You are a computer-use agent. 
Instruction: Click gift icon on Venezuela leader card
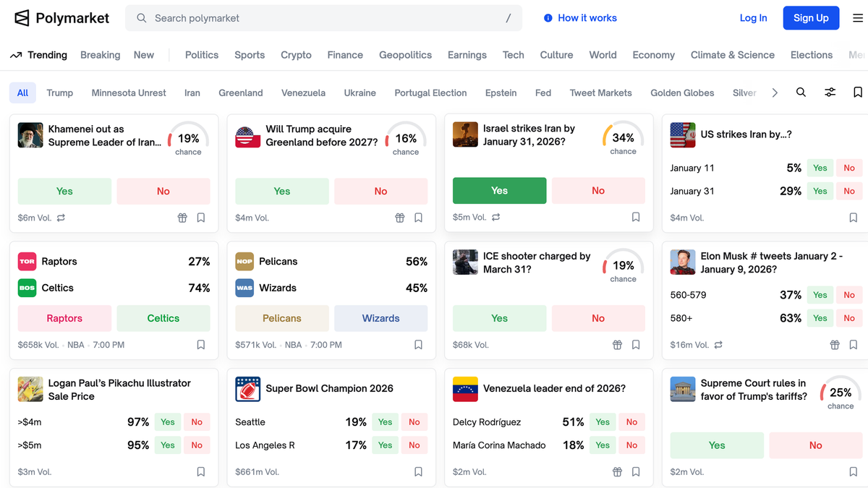tap(617, 472)
